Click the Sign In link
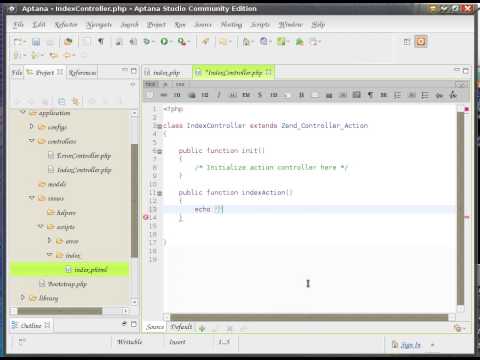The height and width of the screenshot is (360, 480). click(410, 345)
